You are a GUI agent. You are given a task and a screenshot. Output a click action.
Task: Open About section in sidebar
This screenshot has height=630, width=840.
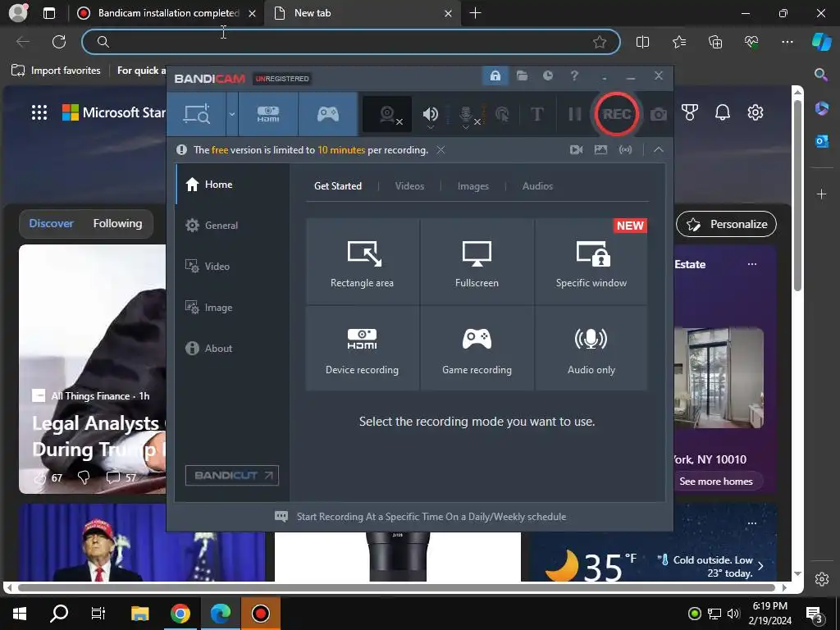232,348
